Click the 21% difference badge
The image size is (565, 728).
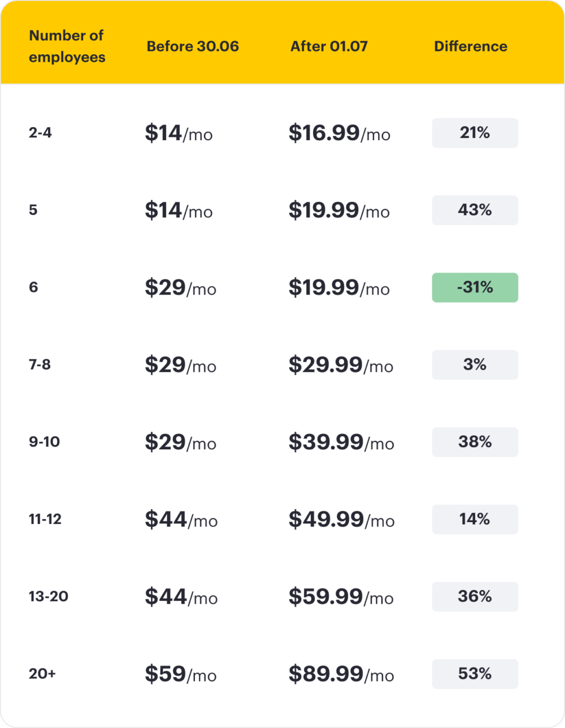click(475, 133)
